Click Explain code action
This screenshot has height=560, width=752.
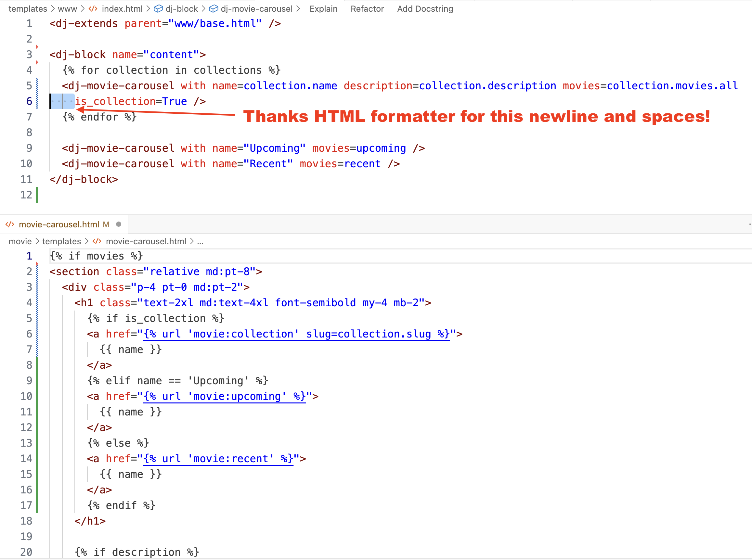click(323, 9)
